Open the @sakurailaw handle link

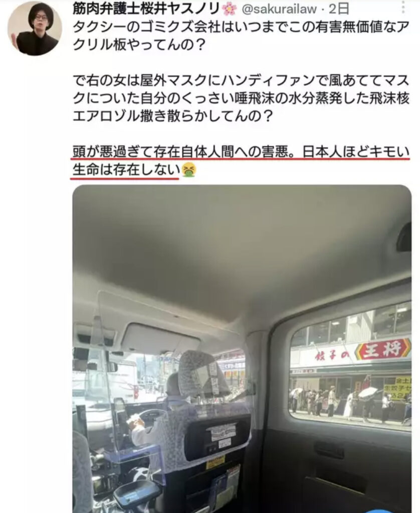(x=279, y=9)
